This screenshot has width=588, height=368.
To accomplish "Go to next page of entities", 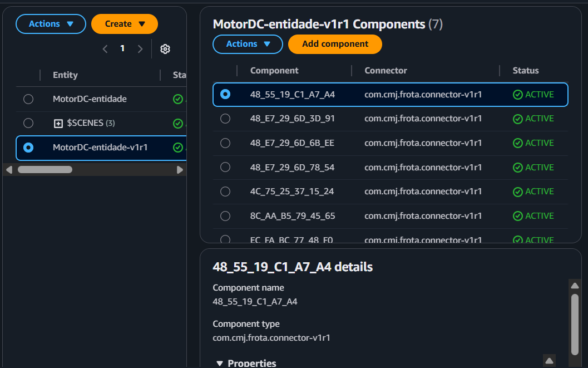I will (140, 49).
